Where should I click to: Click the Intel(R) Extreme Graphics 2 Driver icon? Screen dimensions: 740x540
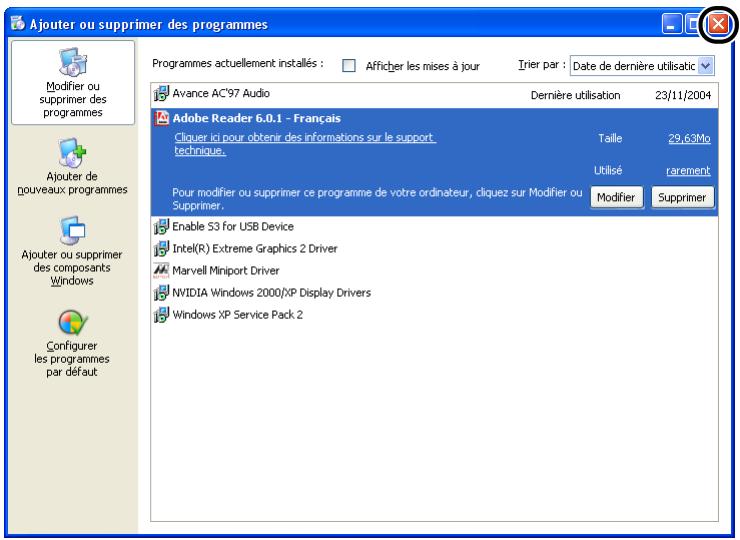click(161, 248)
